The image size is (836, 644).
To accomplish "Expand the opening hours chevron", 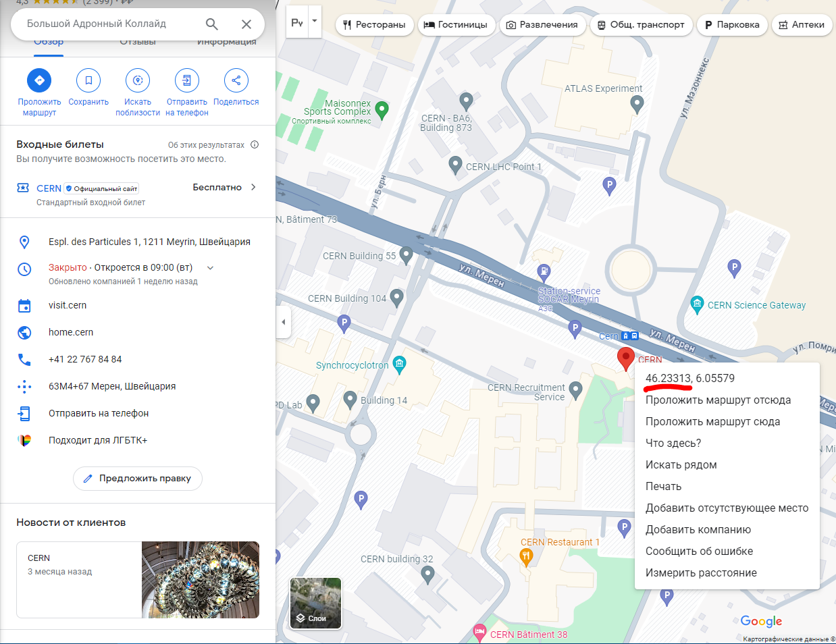I will click(210, 268).
